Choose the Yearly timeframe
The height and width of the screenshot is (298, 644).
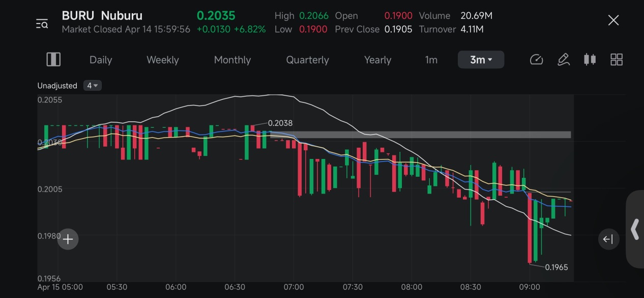coord(377,60)
